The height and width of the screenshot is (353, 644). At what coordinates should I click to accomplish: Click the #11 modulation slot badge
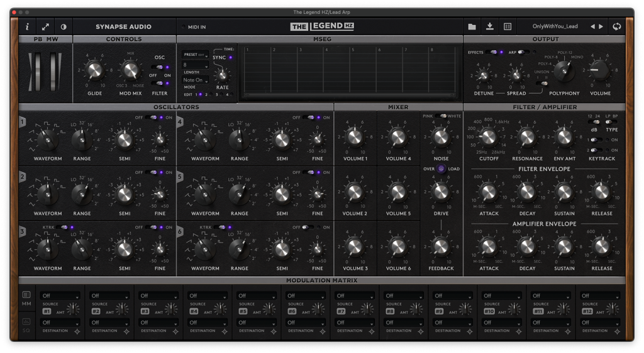tap(538, 312)
